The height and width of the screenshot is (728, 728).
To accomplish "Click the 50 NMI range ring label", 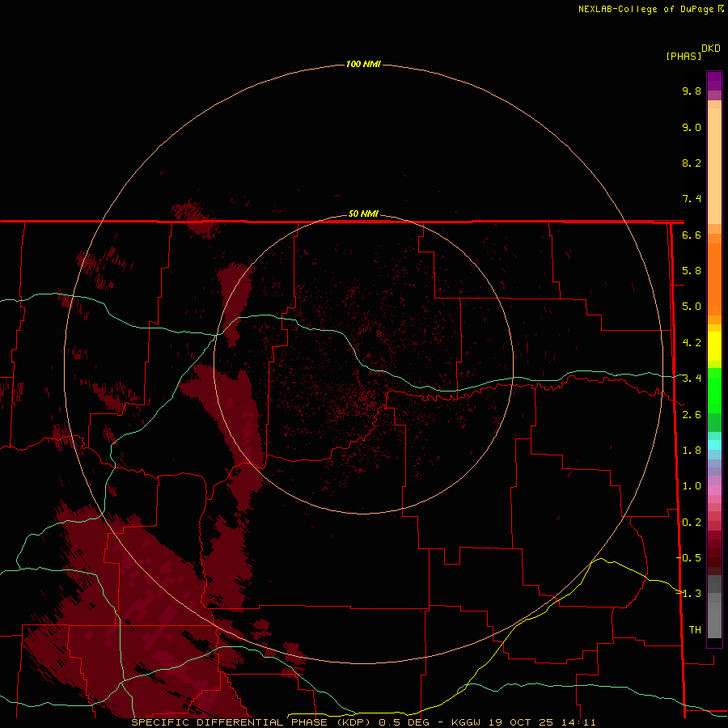I will [363, 214].
